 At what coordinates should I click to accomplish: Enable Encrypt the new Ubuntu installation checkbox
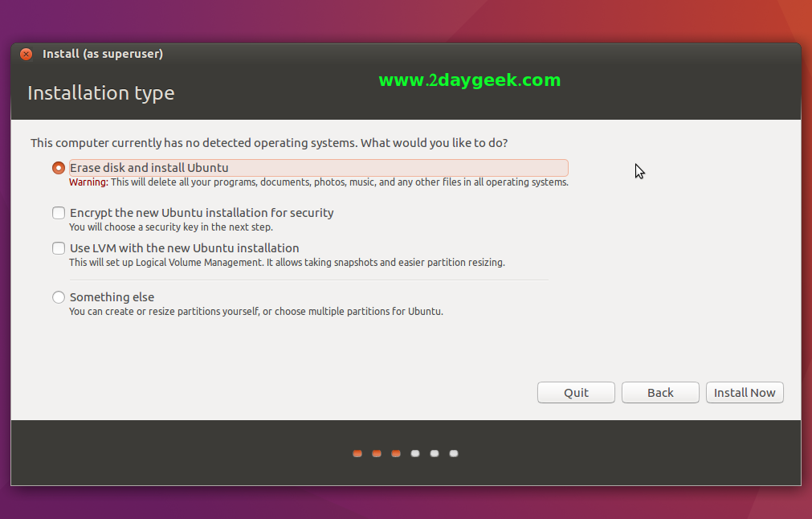[x=59, y=213]
